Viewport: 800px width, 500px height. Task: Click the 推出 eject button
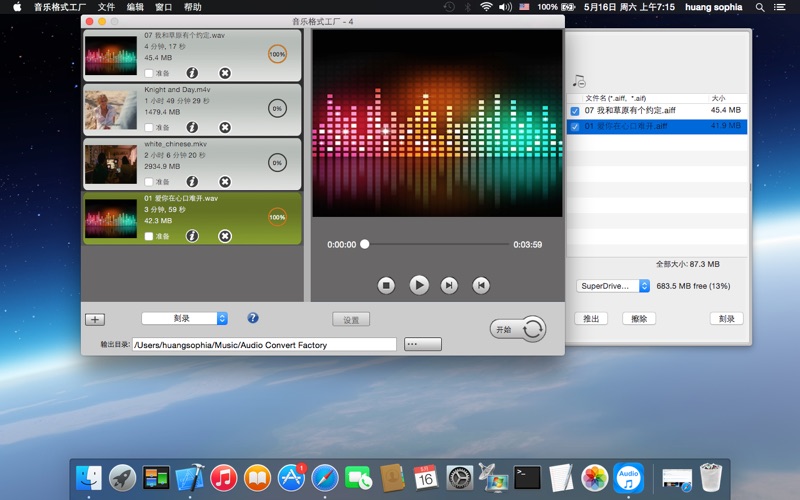[x=590, y=319]
